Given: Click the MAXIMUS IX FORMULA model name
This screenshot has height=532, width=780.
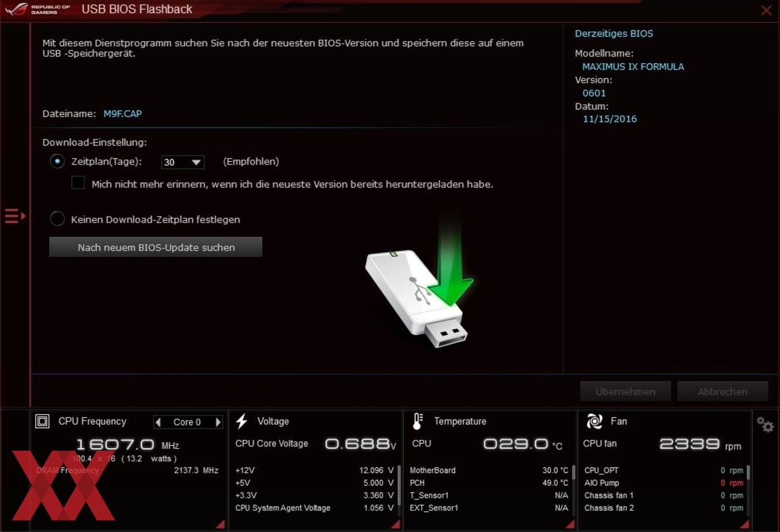Looking at the screenshot, I should coord(633,66).
